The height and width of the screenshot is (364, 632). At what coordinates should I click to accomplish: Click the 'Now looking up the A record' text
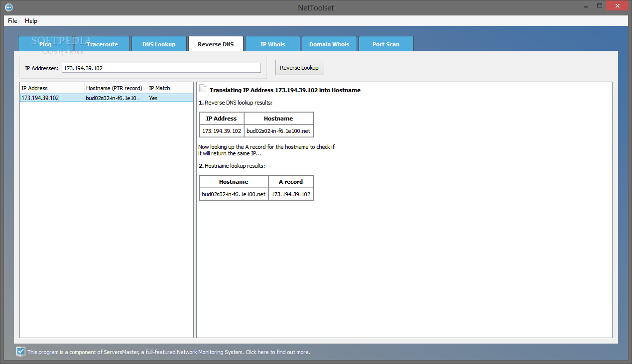266,150
